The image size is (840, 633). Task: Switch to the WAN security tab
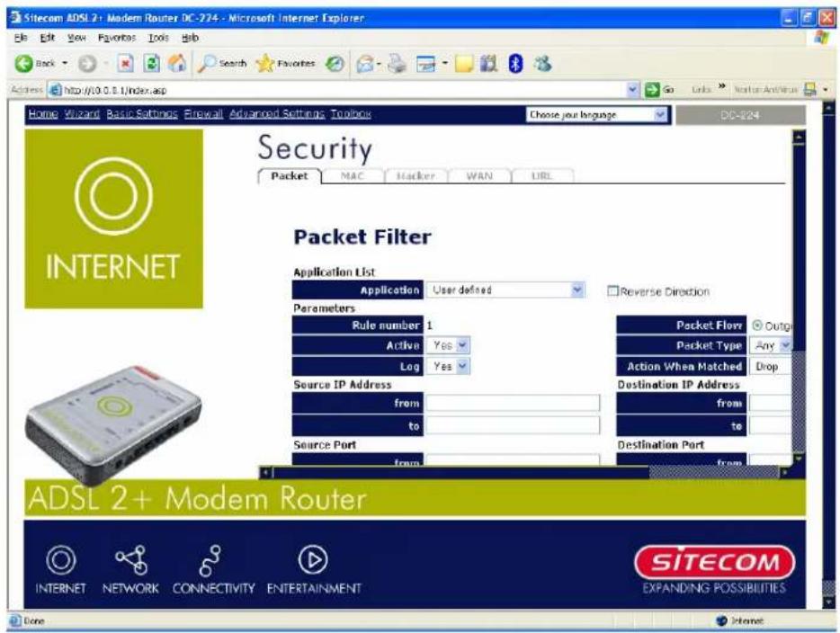479,176
